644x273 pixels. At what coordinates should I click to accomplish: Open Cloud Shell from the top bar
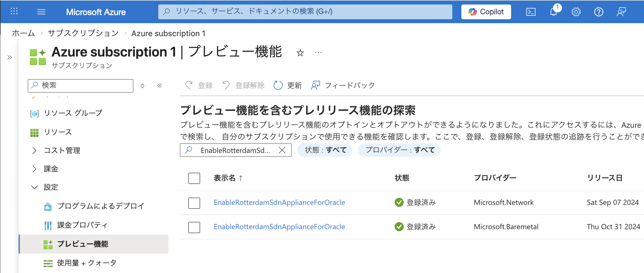pyautogui.click(x=531, y=12)
